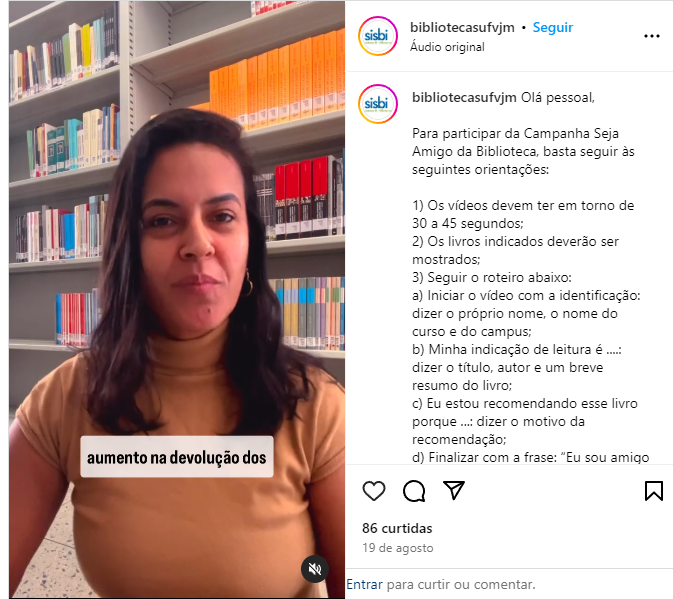Click the caption text about Campanha Seja Amigo
Image resolution: width=673 pixels, height=599 pixels.
click(x=523, y=151)
